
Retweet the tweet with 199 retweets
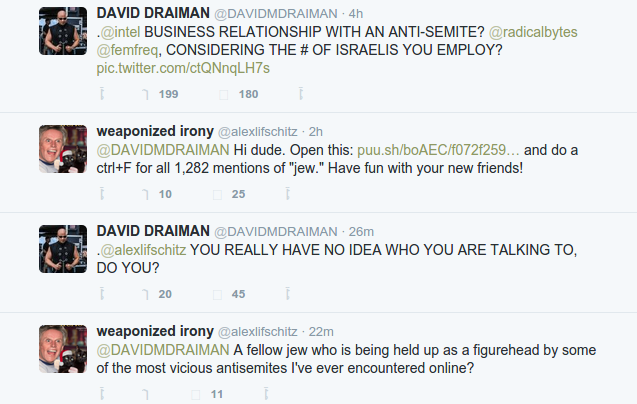[145, 94]
